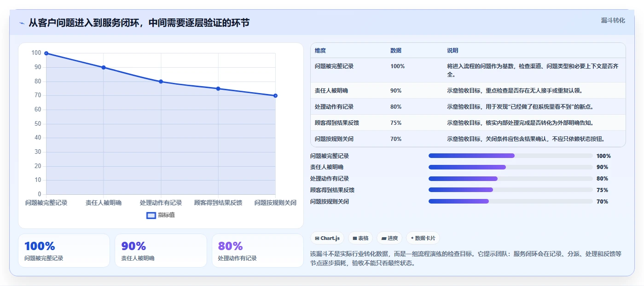The image size is (644, 286).
Task: Click x-axis label 问题按规则关闭 under chart
Action: [x=275, y=203]
